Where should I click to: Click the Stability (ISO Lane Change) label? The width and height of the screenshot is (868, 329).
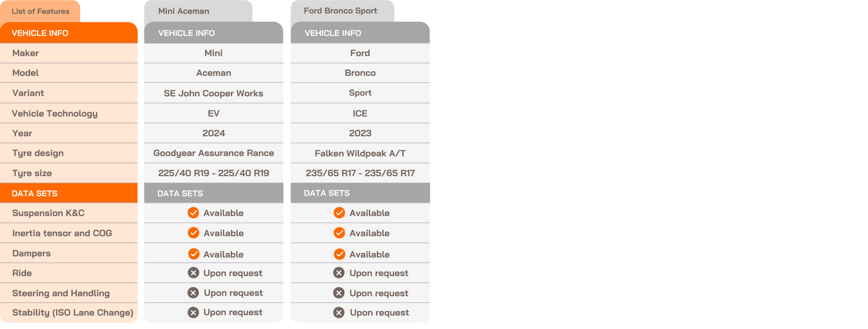point(72,313)
